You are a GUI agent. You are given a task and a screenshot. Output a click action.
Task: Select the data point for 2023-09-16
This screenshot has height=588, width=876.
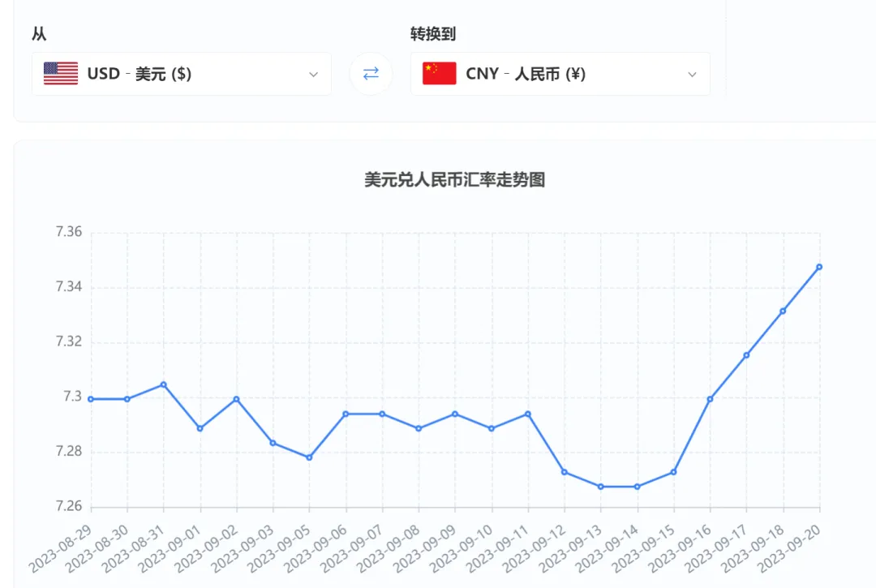[x=710, y=399]
